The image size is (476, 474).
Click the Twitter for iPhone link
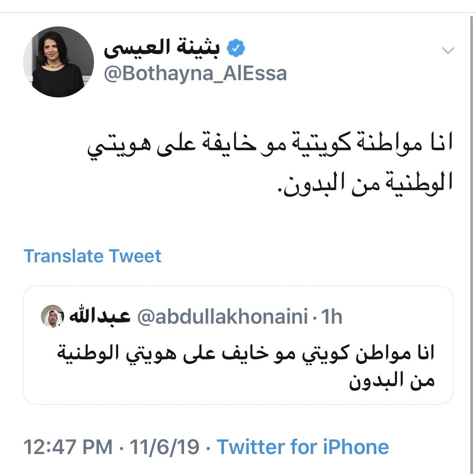click(x=303, y=447)
